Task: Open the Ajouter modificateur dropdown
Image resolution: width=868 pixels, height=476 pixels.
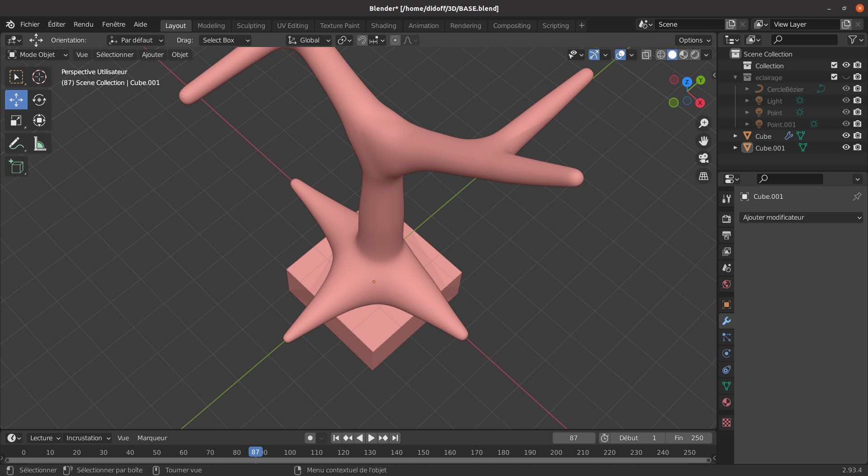Action: [x=801, y=217]
